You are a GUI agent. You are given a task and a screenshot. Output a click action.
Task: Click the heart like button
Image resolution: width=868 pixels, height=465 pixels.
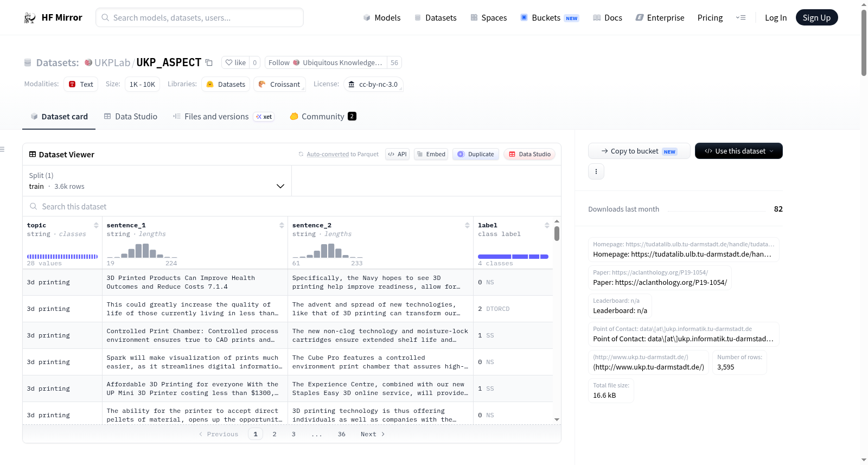pos(236,62)
